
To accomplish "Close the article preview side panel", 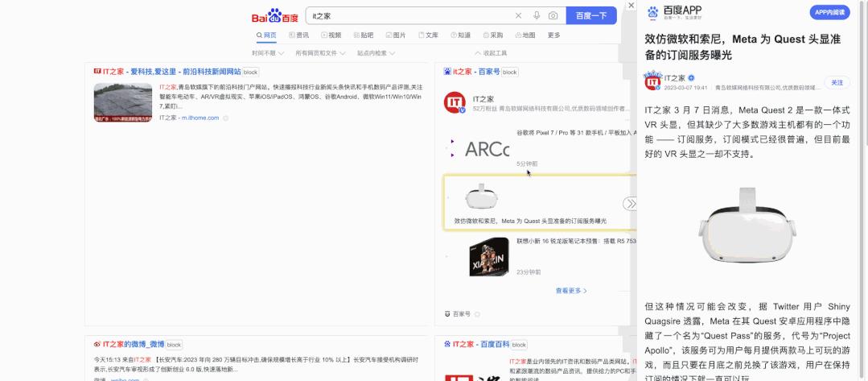I will 631,5.
